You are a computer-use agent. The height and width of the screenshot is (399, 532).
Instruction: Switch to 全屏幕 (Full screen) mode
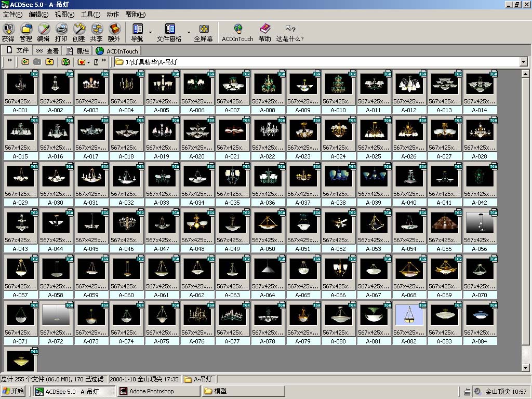[x=204, y=33]
